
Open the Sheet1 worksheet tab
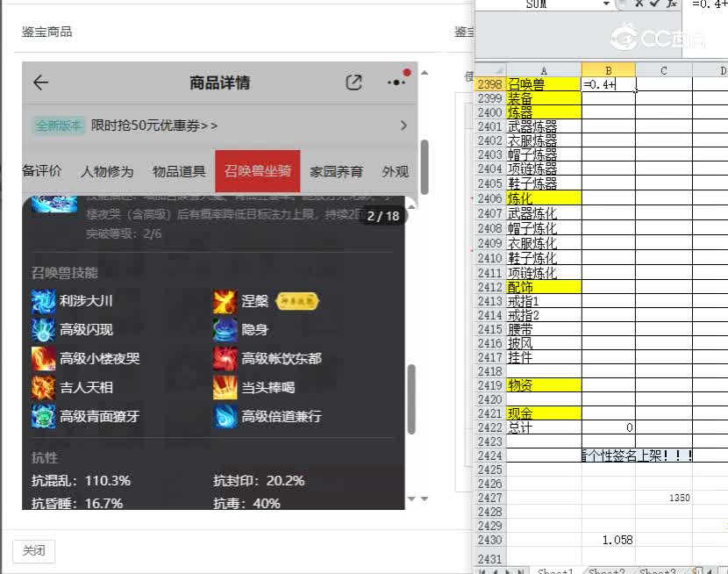pos(555,570)
